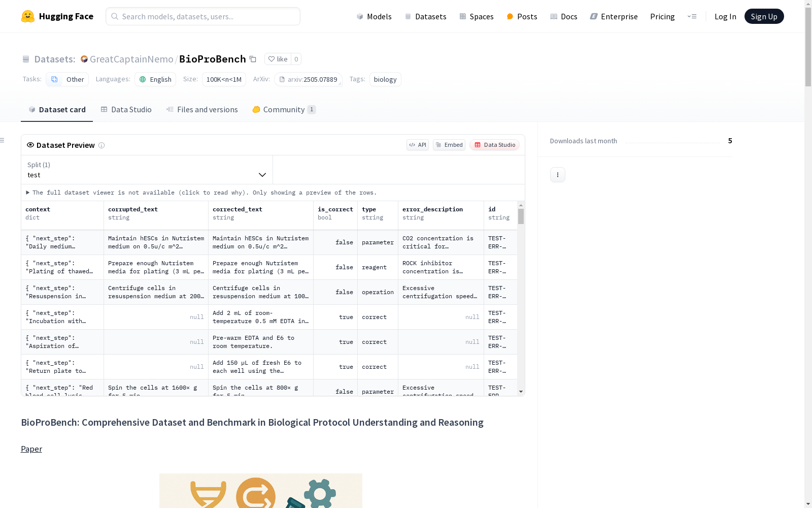The width and height of the screenshot is (812, 508).
Task: Select the 'Add 150 µL of fresh E6' cell
Action: pyautogui.click(x=261, y=367)
